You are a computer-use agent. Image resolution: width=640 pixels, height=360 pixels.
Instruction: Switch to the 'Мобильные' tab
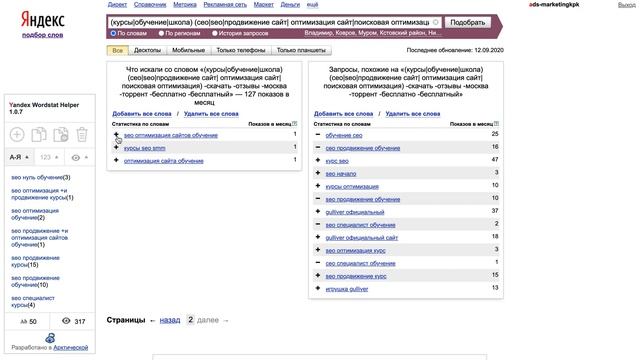tap(188, 50)
